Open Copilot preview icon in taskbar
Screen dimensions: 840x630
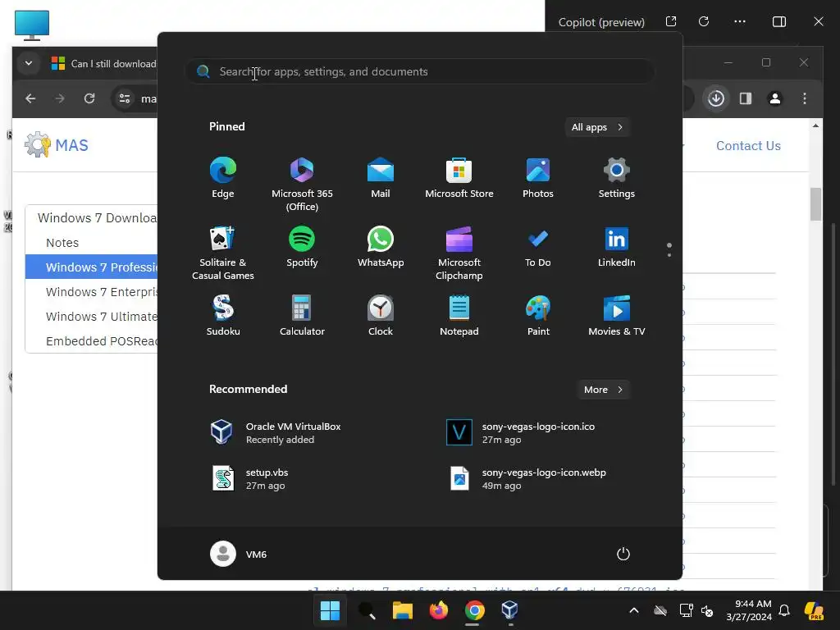(815, 610)
